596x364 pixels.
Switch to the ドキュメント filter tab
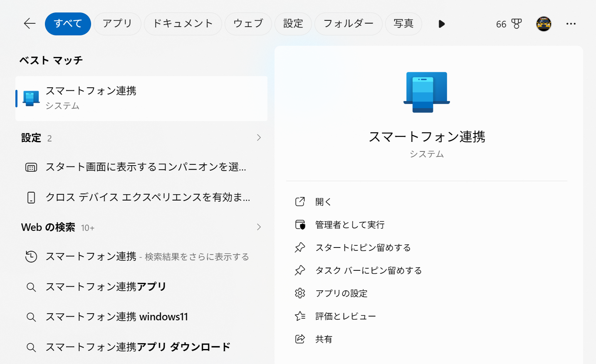click(x=183, y=24)
